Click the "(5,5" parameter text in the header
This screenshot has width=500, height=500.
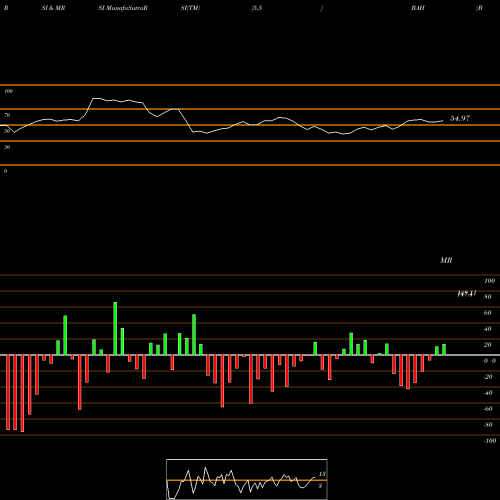[x=257, y=8]
